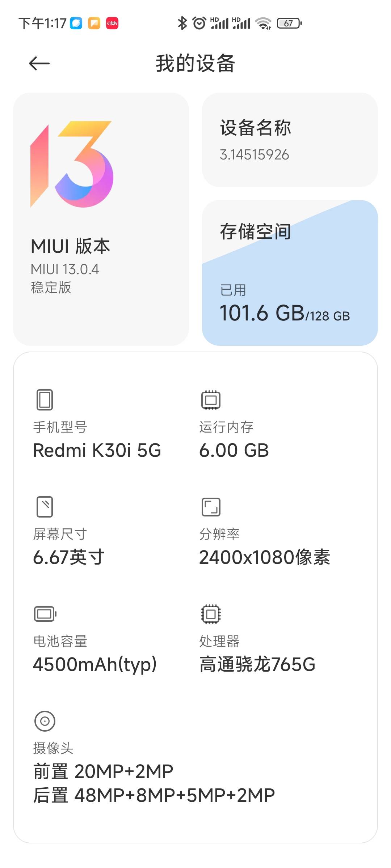This screenshot has width=391, height=868.
Task: Tap the screen size icon
Action: (x=45, y=506)
